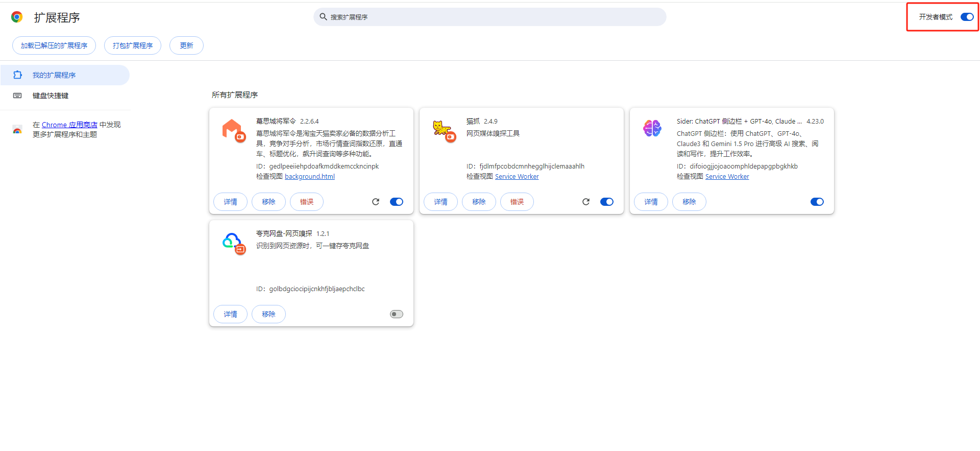
Task: Click the 猫抓 cat extension icon
Action: point(444,131)
